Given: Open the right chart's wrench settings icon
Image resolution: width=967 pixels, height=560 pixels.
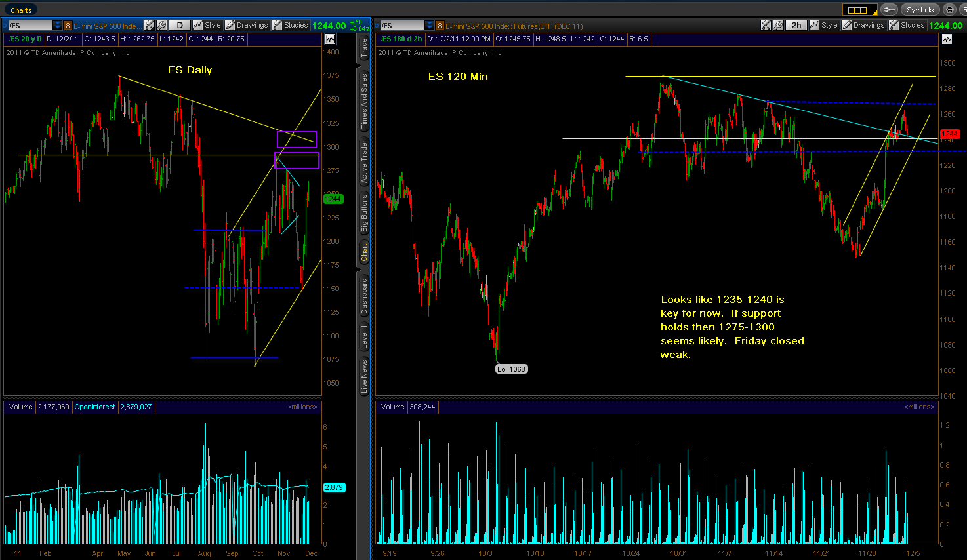Looking at the screenshot, I should point(778,25).
